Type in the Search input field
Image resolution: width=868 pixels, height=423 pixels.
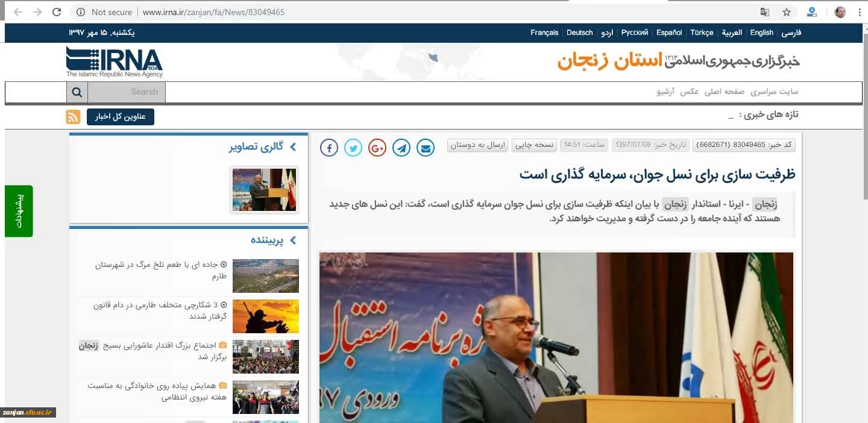tap(127, 92)
